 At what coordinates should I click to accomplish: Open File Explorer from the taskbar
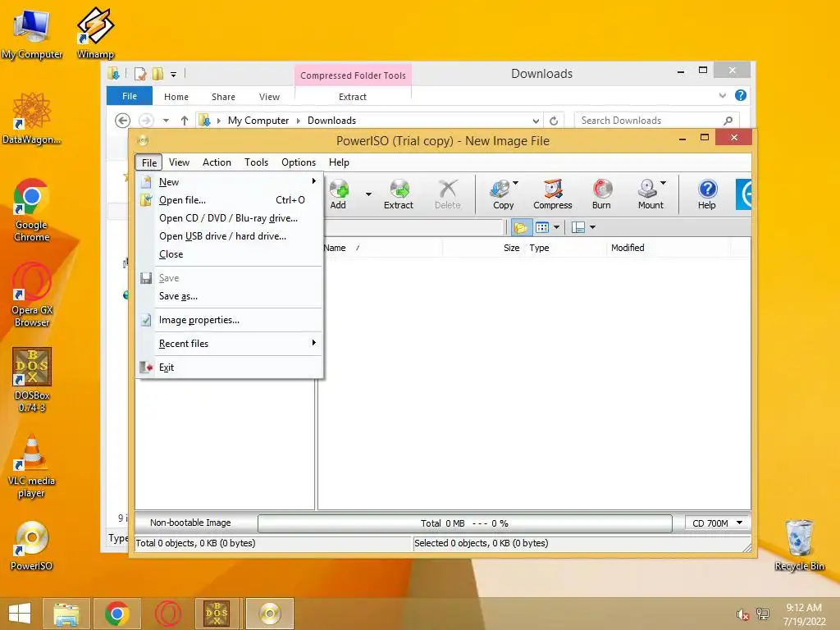point(66,614)
